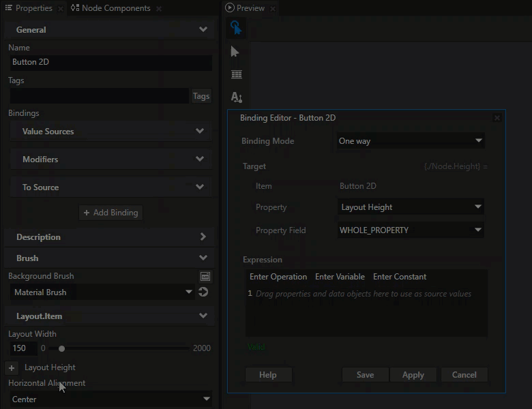Image resolution: width=532 pixels, height=409 pixels.
Task: Click the grid layout tool icon
Action: 236,74
